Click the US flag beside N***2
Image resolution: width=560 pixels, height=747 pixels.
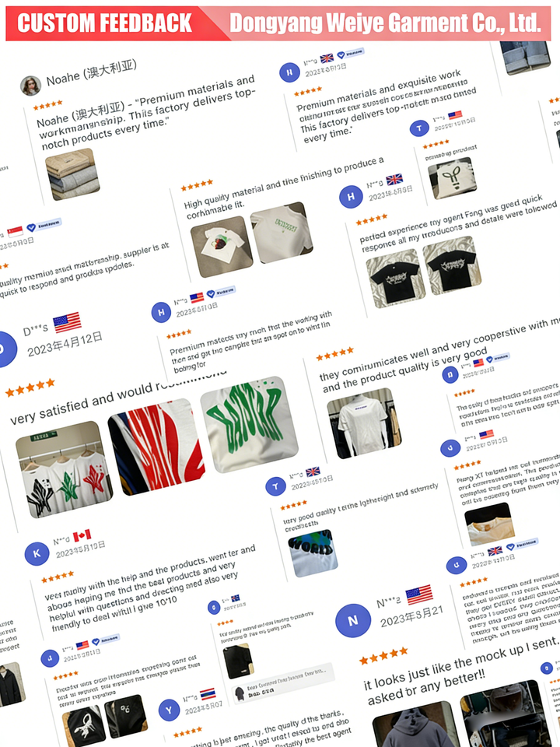[419, 594]
